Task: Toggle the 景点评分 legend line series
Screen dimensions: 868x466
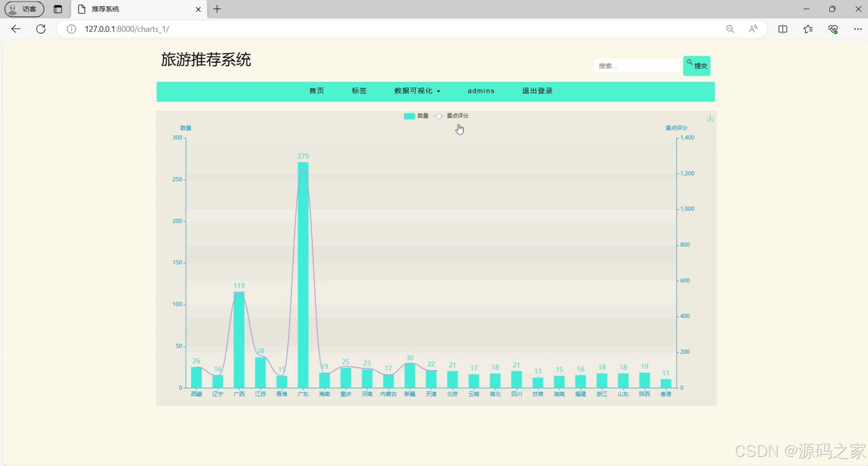Action: tap(452, 116)
